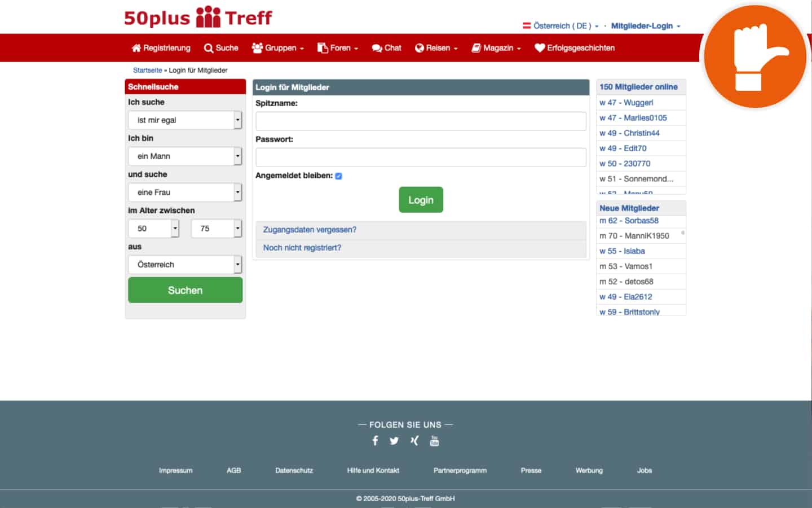Screen dimensions: 812x508
Task: Open online member Marlies0105 profile
Action: [x=633, y=118]
